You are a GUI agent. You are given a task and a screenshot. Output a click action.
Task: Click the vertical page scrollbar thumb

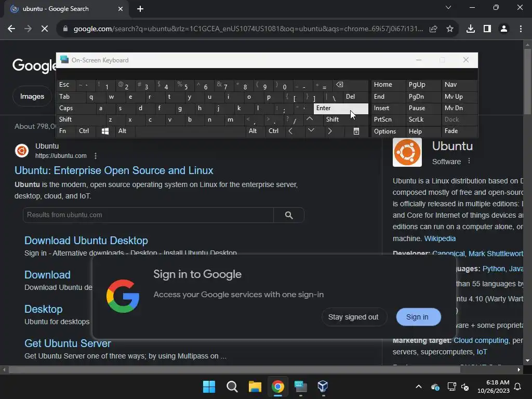point(527,82)
